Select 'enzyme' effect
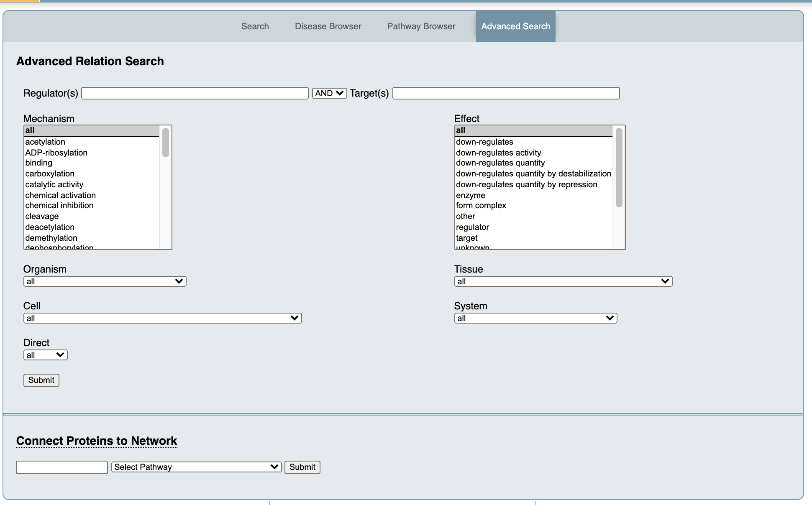812x505 pixels. click(x=533, y=195)
